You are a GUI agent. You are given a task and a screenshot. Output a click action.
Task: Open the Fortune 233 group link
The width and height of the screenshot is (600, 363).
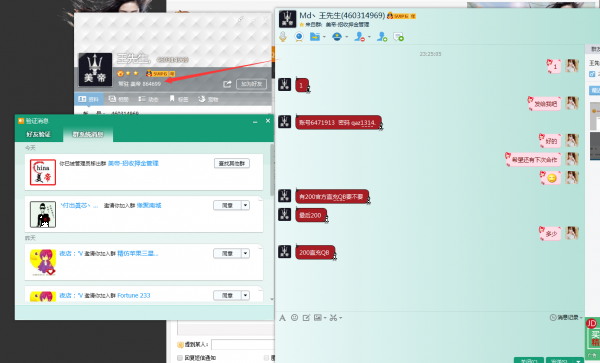coord(134,295)
